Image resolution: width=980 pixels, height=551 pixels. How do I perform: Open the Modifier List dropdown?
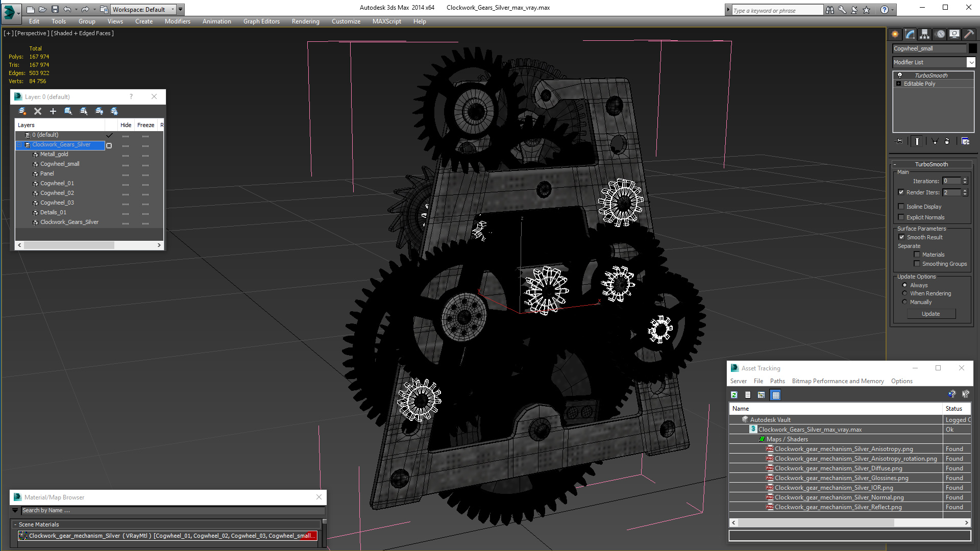coord(971,62)
